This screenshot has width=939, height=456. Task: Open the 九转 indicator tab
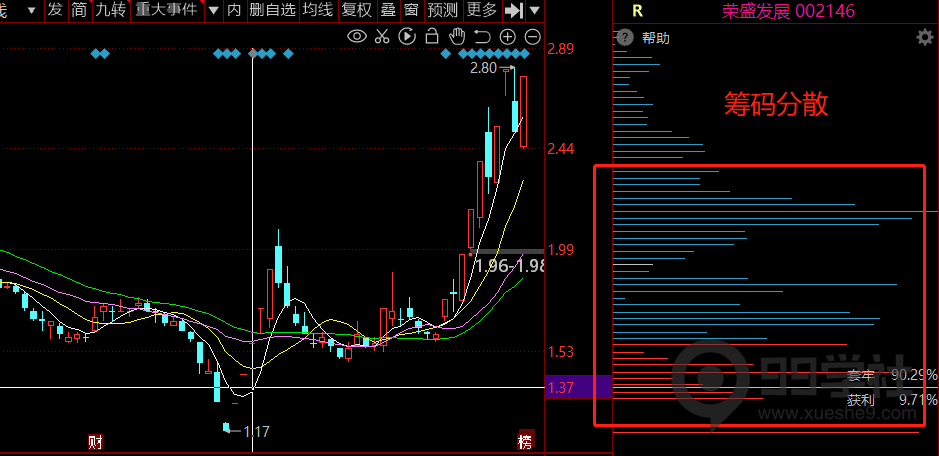tap(111, 10)
